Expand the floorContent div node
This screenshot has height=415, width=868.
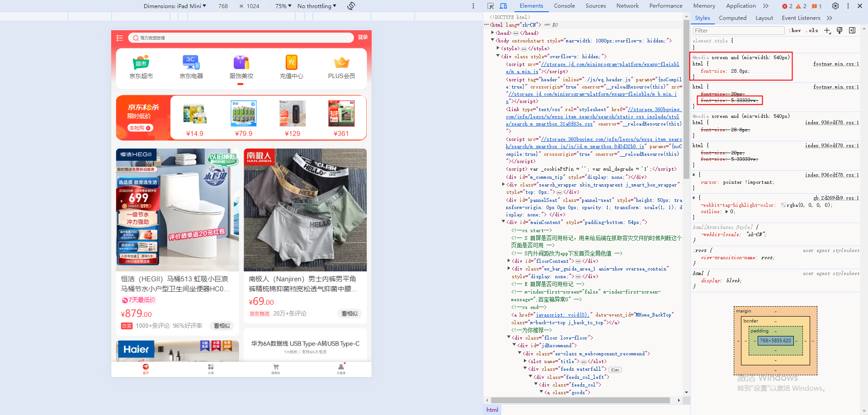[x=509, y=261]
